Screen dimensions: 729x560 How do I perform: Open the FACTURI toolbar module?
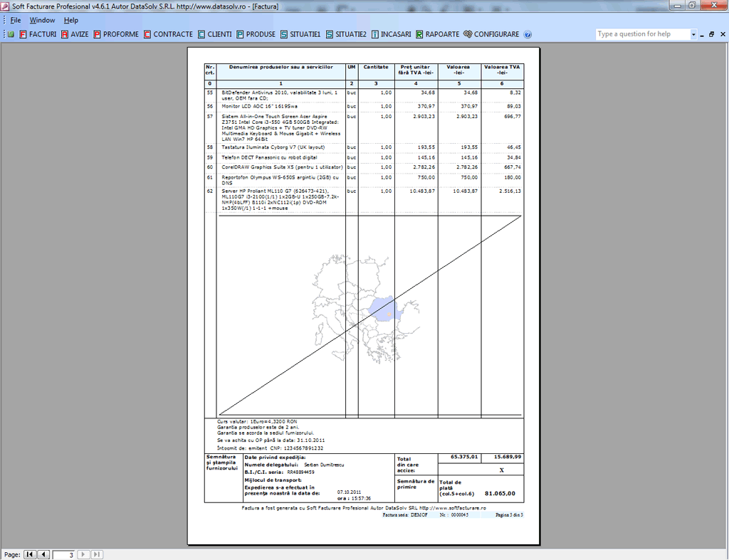[x=38, y=34]
